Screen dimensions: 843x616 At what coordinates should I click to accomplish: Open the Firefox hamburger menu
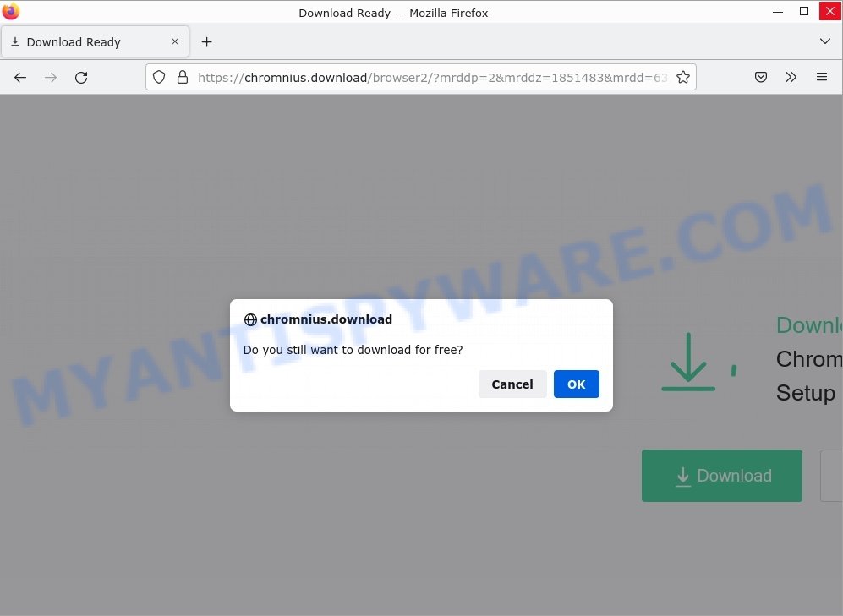click(822, 77)
